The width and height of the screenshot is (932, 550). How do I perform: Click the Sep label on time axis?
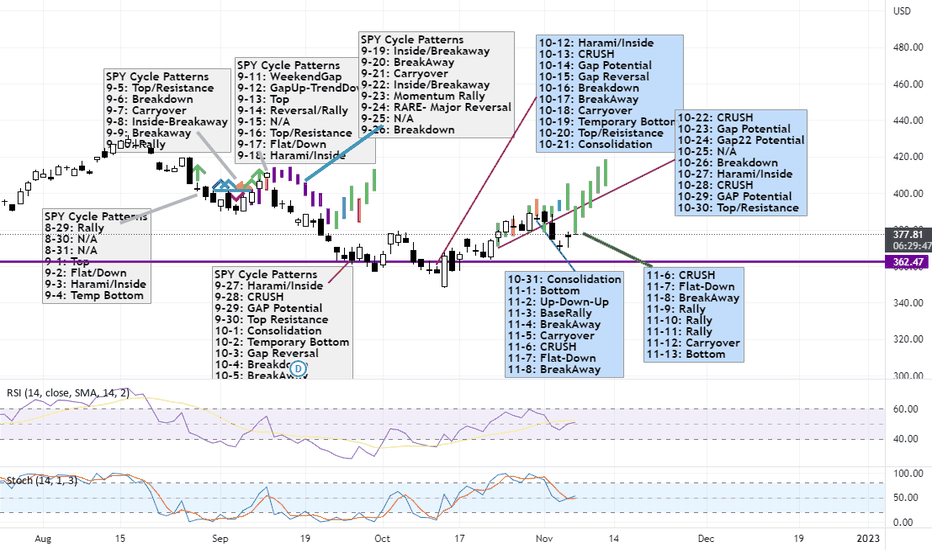[x=220, y=539]
